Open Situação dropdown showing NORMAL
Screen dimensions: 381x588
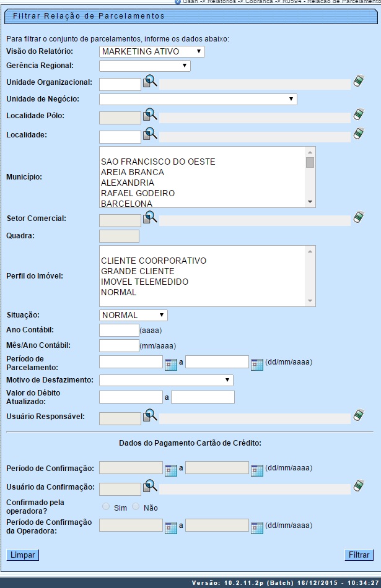pyautogui.click(x=133, y=315)
